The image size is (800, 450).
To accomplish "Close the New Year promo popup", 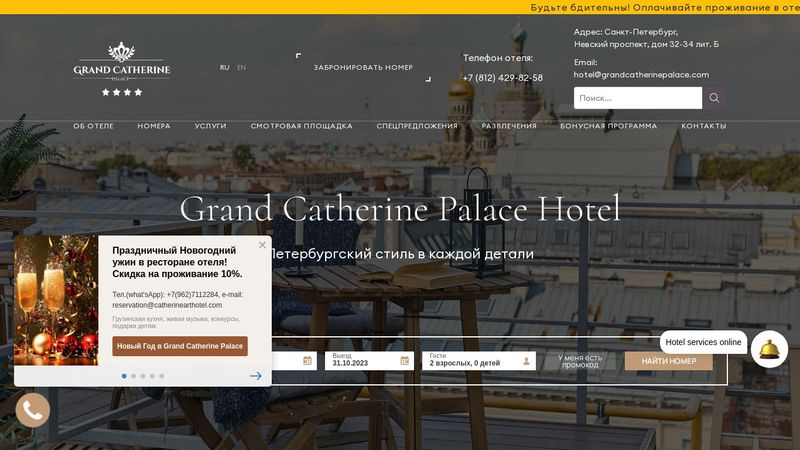I will tap(262, 245).
